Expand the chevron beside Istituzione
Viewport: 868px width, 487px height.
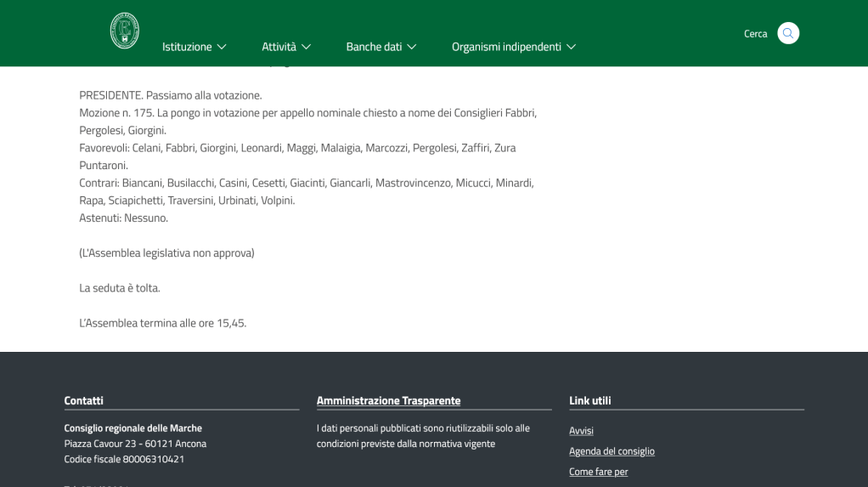[222, 47]
